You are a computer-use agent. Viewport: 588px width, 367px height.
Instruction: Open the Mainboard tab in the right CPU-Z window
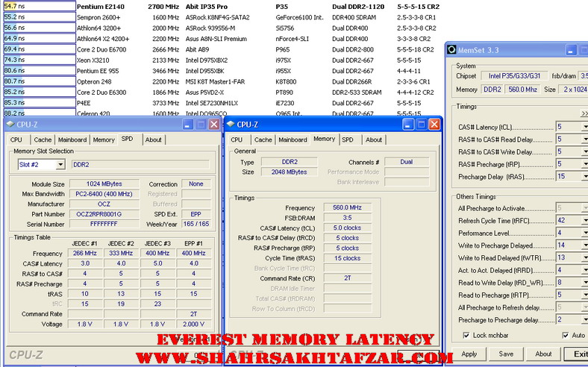(293, 139)
